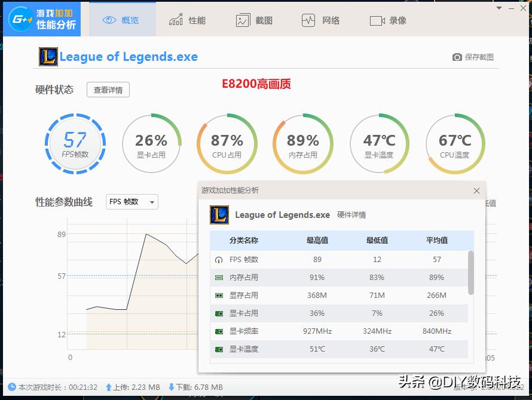Switch to the 网络 tab
Viewport: 532px width, 400px height.
pos(320,19)
